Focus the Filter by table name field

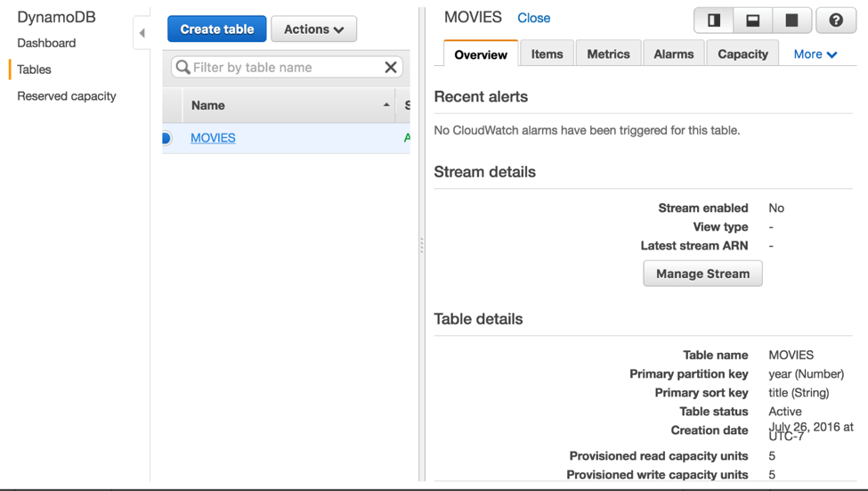[x=287, y=68]
